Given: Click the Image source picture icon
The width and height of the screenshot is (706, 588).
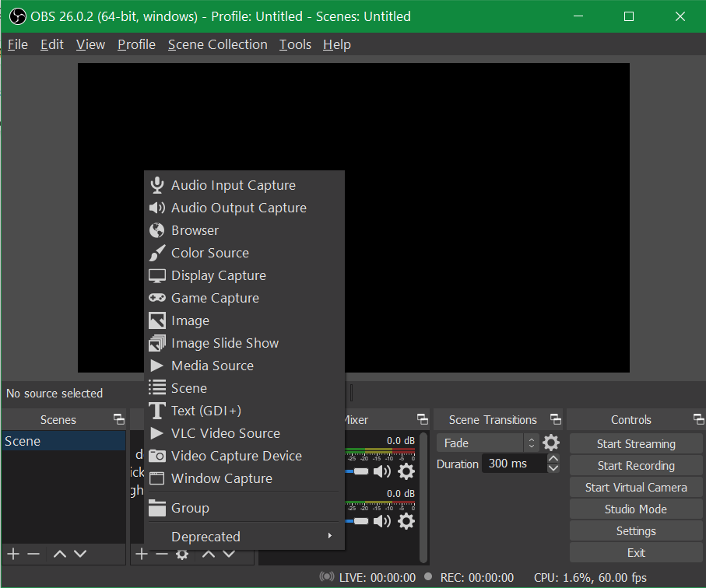Looking at the screenshot, I should (x=156, y=320).
